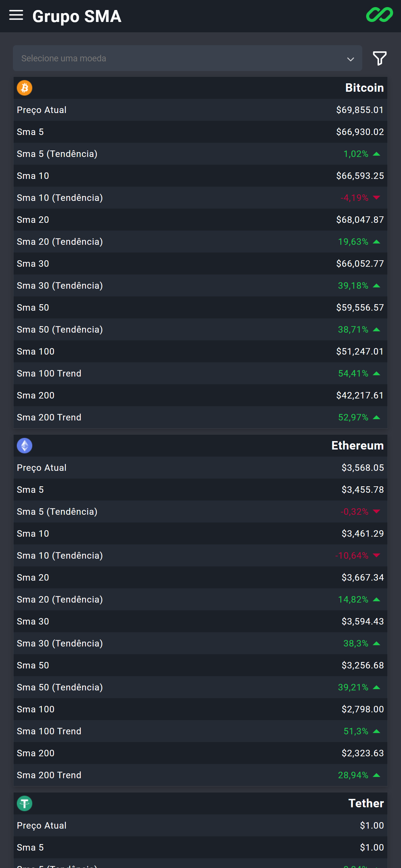Click Bitcoin trend value 39,18%
Viewport: 401px width, 868px height.
[x=353, y=286]
